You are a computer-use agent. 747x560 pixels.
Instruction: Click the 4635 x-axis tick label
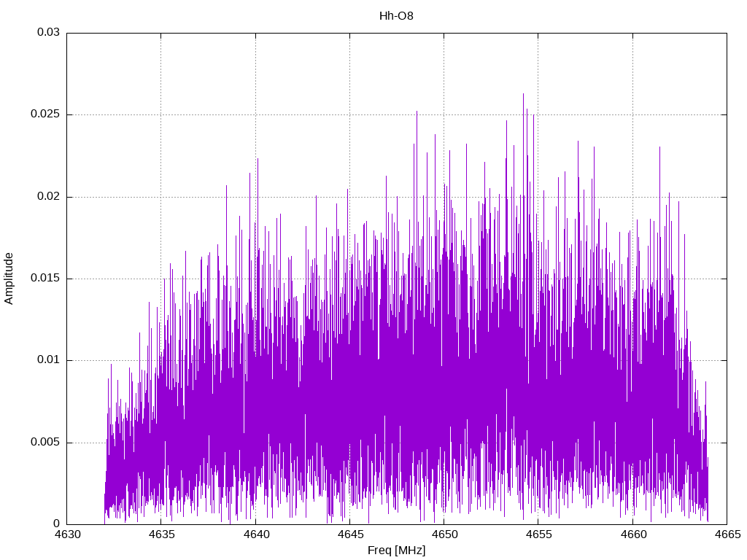coord(161,534)
